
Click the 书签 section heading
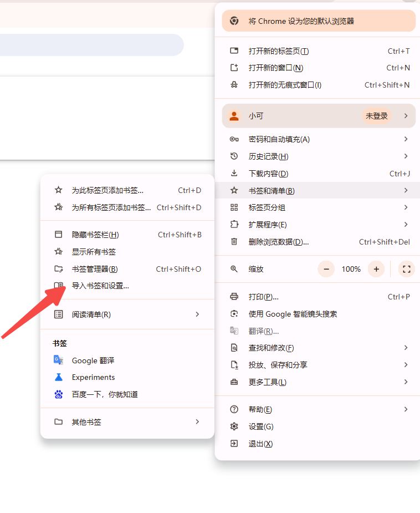pyautogui.click(x=59, y=343)
